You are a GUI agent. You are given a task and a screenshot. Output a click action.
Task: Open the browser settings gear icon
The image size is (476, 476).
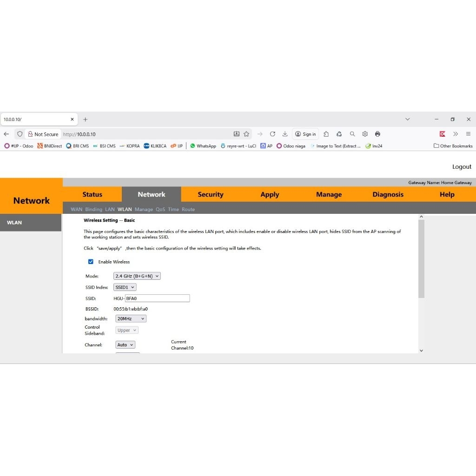365,134
